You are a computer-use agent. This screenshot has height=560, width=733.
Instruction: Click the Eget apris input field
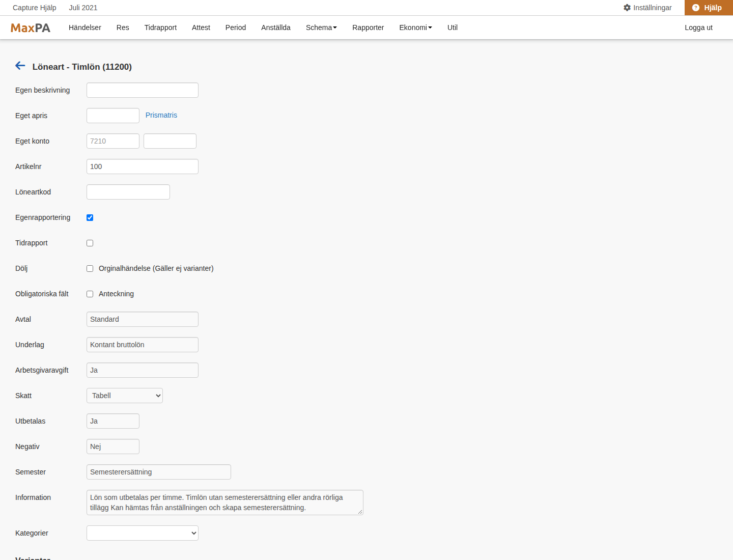click(113, 116)
